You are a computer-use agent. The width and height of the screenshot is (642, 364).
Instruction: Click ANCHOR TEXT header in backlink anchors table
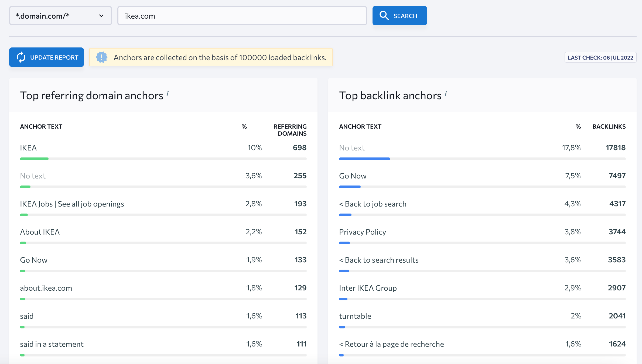coord(360,126)
